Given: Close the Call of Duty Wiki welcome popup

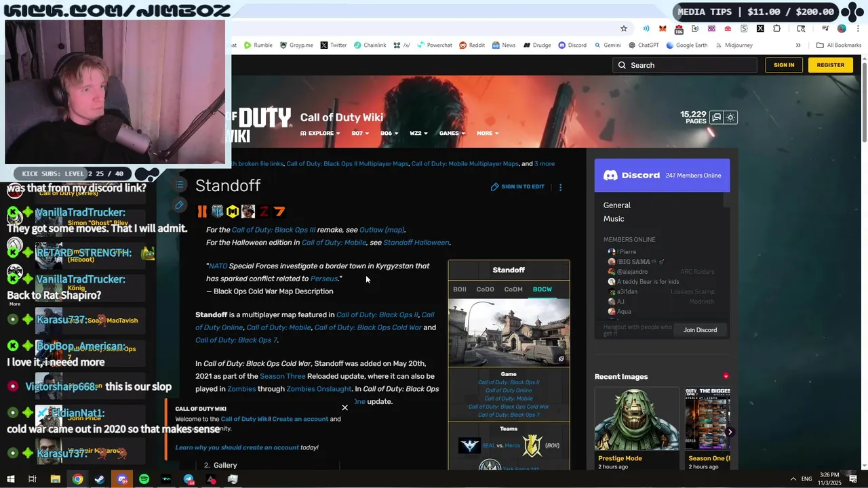Looking at the screenshot, I should (x=344, y=408).
